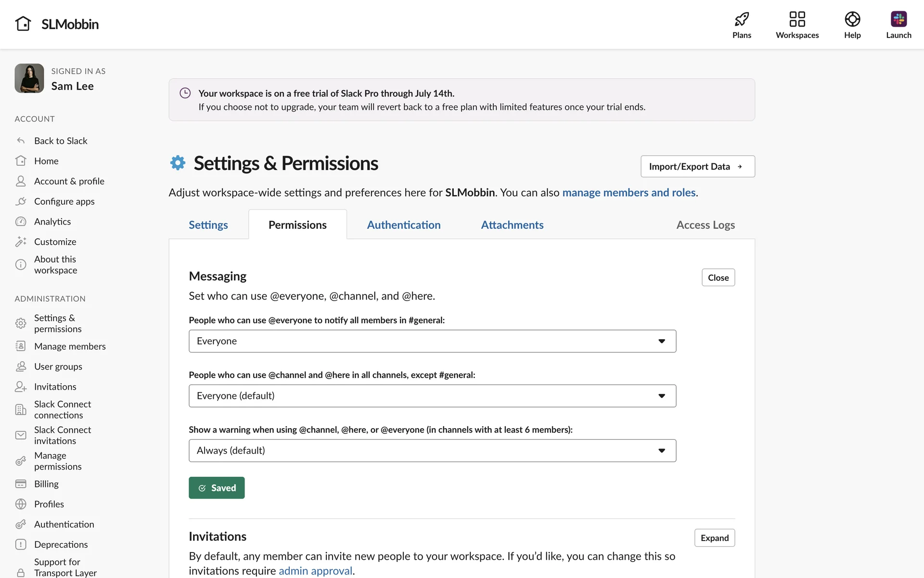Open Analytics in the sidebar
Screen dimensions: 924x578
click(52, 222)
